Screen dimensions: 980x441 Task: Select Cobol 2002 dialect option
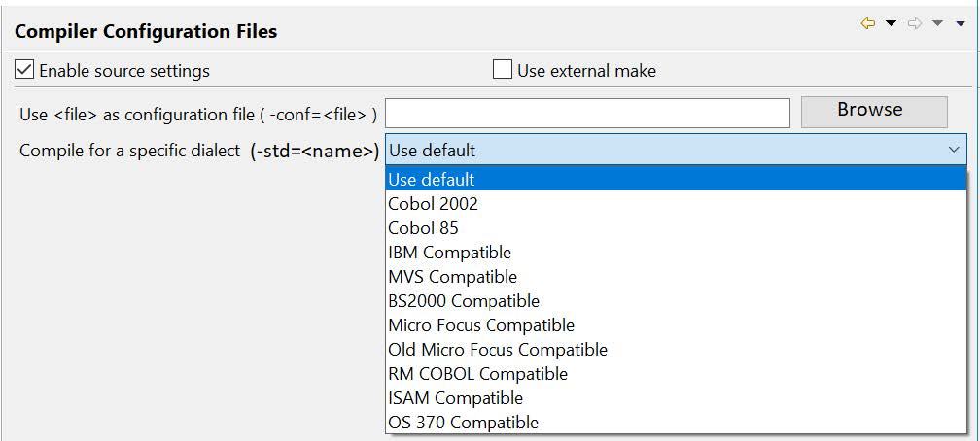676,204
